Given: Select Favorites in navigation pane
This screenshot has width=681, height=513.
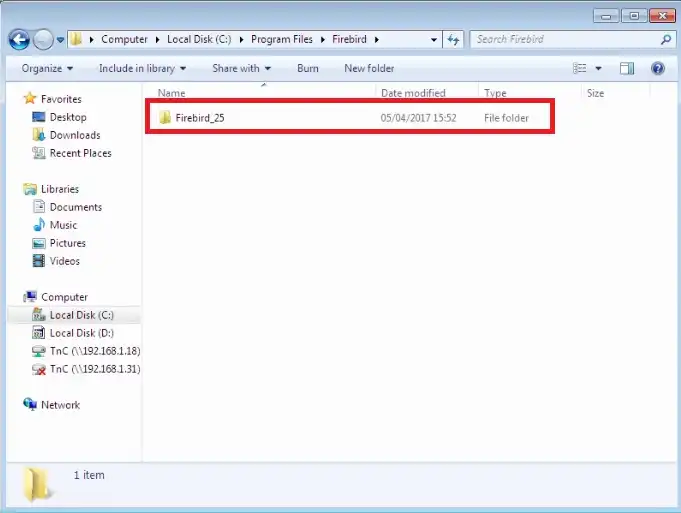Looking at the screenshot, I should coord(61,99).
